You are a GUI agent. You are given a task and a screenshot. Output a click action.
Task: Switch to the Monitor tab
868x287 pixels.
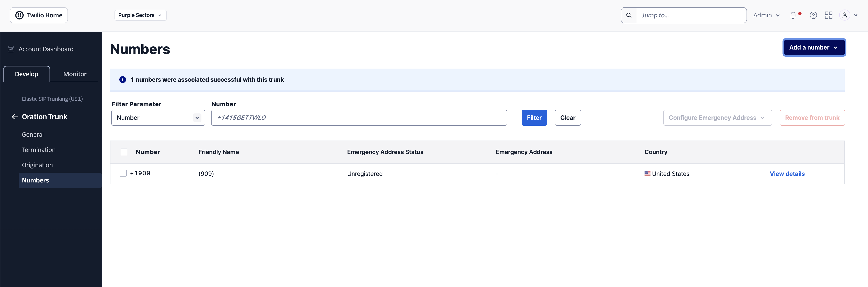point(74,74)
